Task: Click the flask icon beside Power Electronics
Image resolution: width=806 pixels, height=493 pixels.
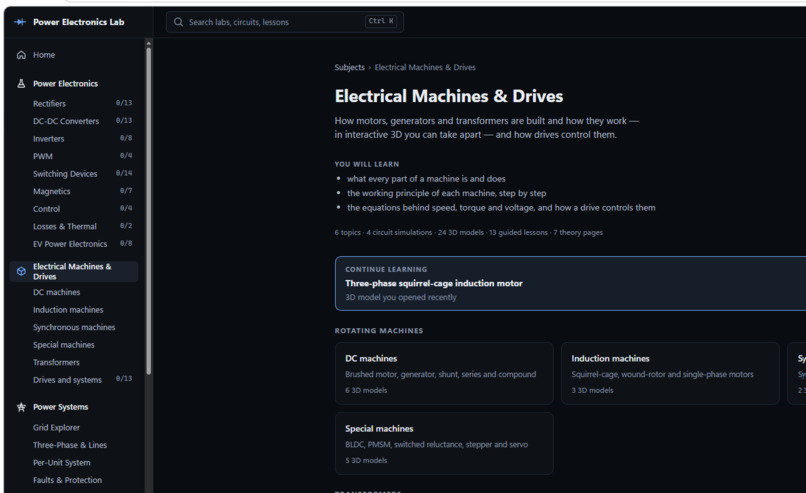Action: tap(21, 84)
